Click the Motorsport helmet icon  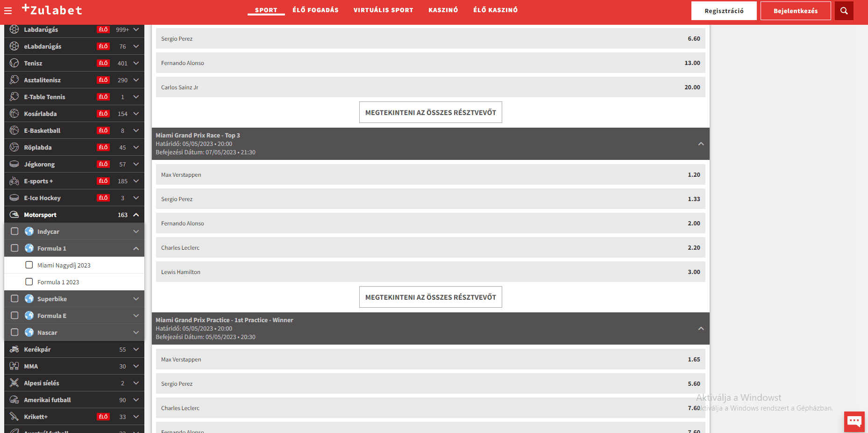(14, 215)
